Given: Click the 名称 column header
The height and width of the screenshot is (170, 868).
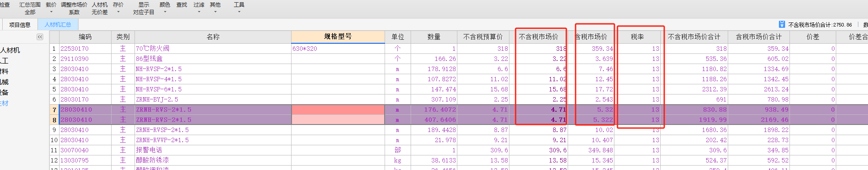Looking at the screenshot, I should (213, 37).
